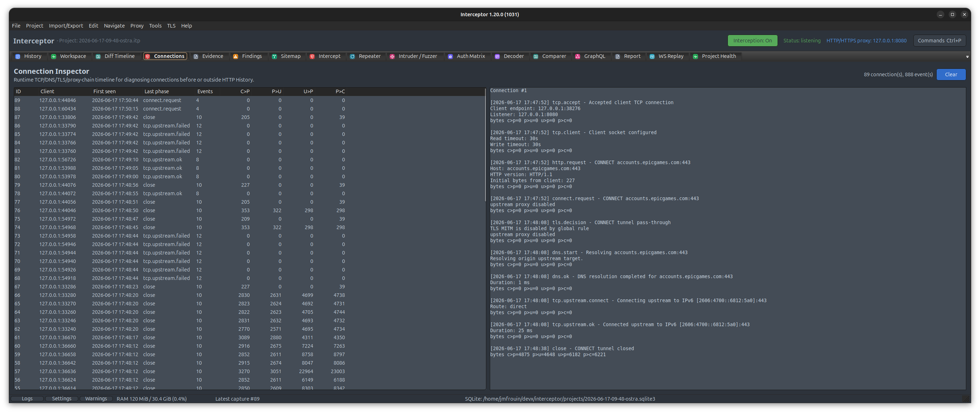
Task: Select connection row 76 client 127.0.0.1:44046
Action: [x=249, y=210]
